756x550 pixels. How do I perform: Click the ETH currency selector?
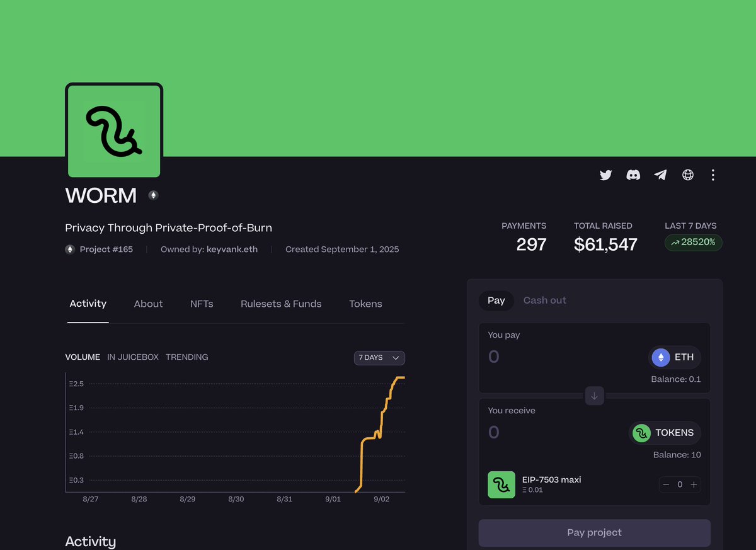(674, 357)
